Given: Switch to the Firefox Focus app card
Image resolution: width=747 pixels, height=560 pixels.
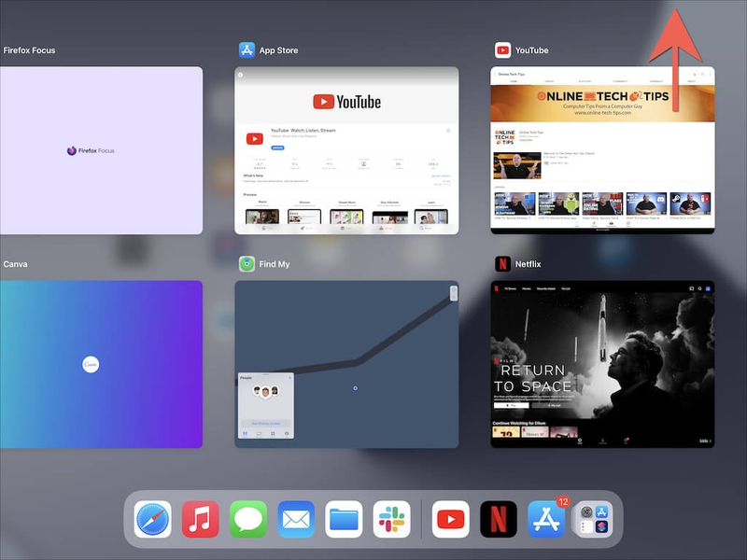Looking at the screenshot, I should [x=101, y=150].
